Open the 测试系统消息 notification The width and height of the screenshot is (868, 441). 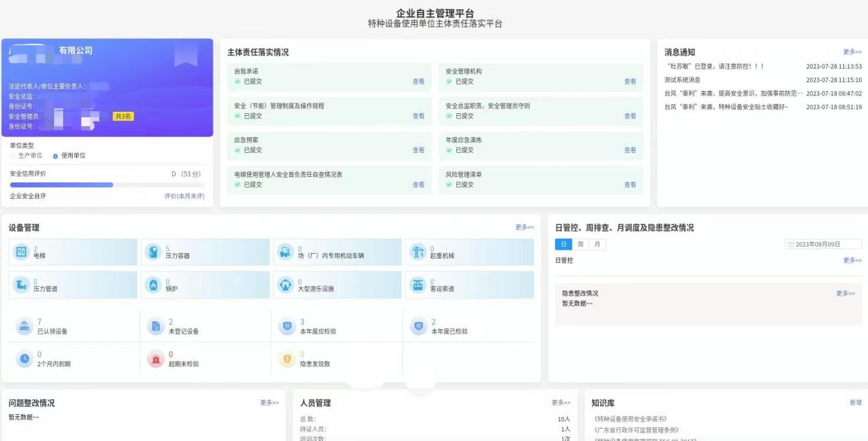682,80
